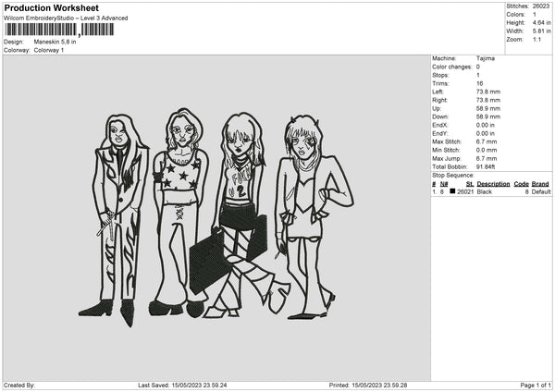Viewport: 555px width, 392px height.
Task: Select the Width value 5.81 in
Action: coord(541,31)
